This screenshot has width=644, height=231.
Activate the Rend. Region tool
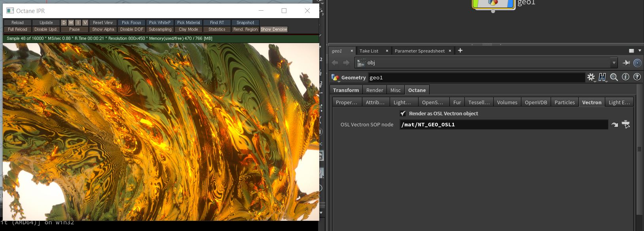click(x=245, y=29)
